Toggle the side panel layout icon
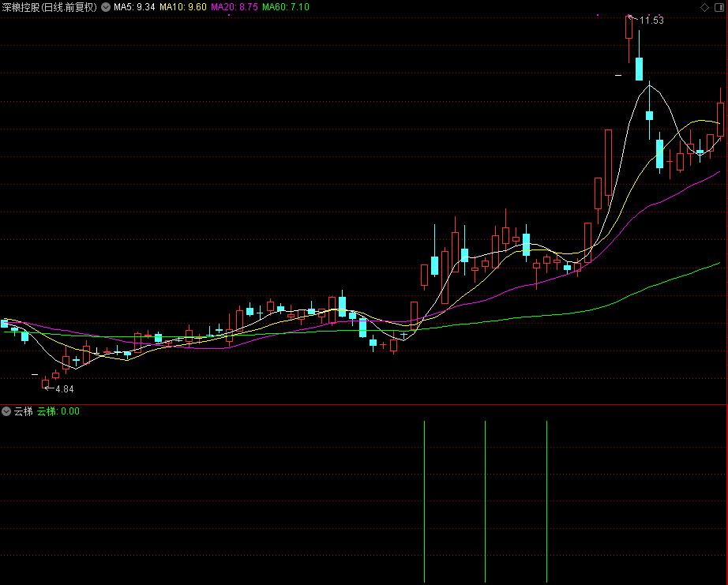 [x=719, y=7]
